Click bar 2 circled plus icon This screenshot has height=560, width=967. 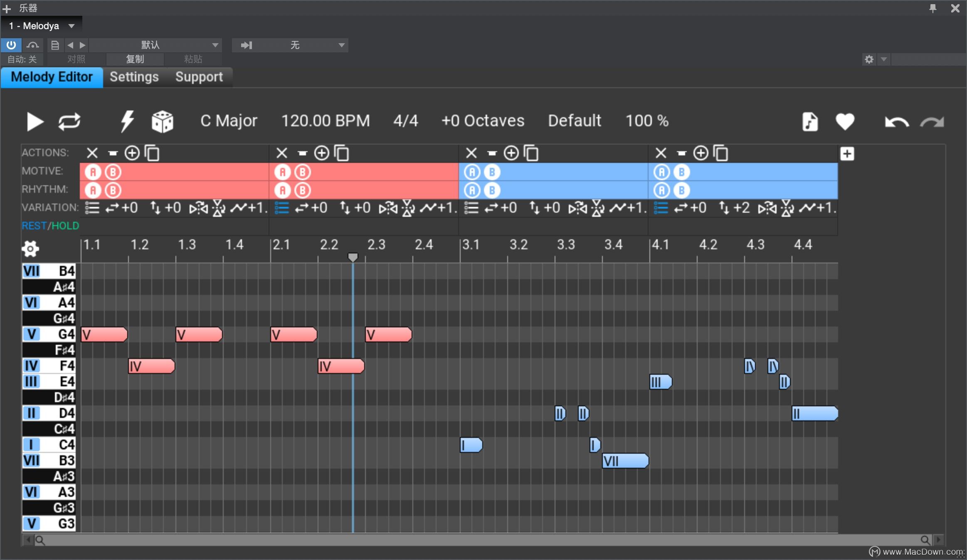tap(321, 153)
